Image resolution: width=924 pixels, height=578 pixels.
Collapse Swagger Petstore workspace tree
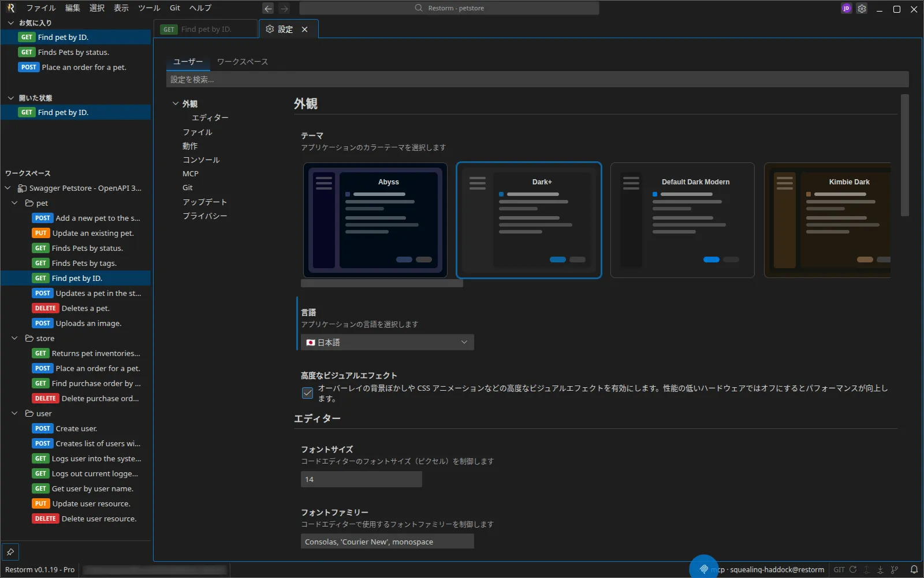click(x=8, y=188)
